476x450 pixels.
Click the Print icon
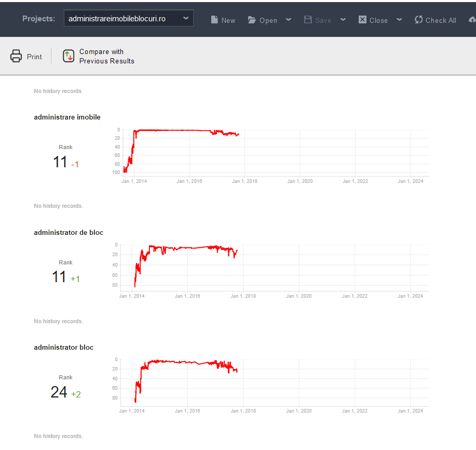[x=16, y=56]
